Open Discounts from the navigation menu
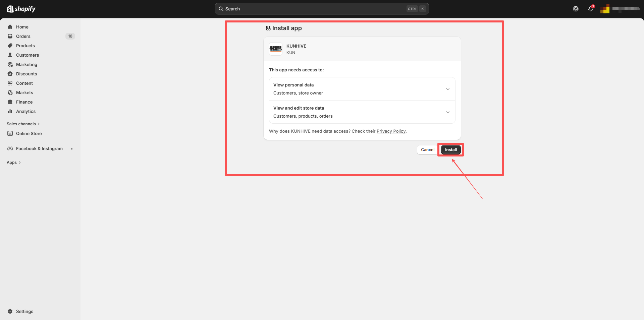 (26, 74)
